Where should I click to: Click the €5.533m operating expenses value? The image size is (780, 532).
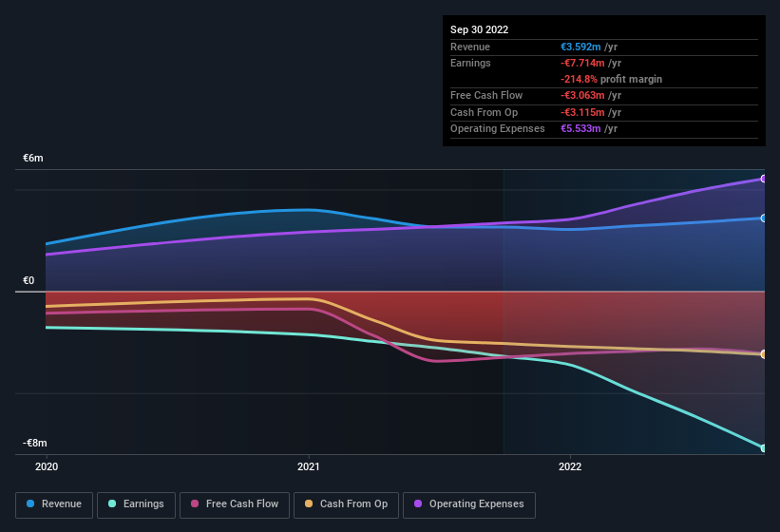[x=580, y=128]
